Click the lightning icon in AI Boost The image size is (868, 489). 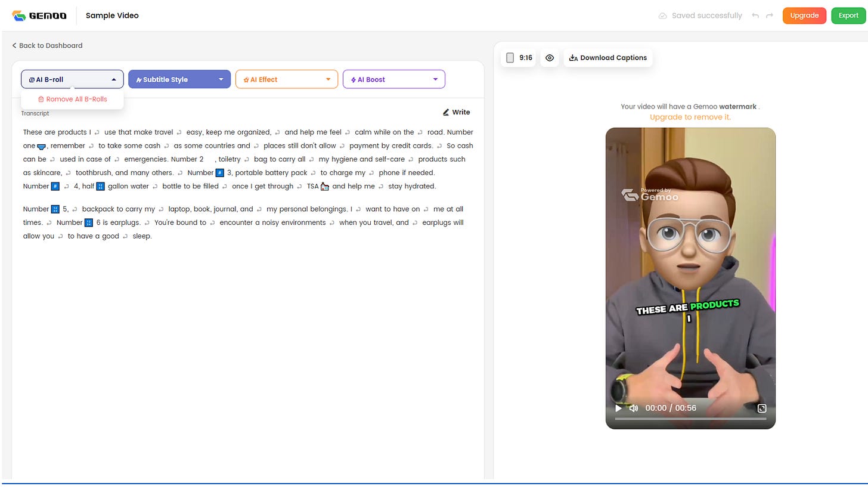point(354,80)
